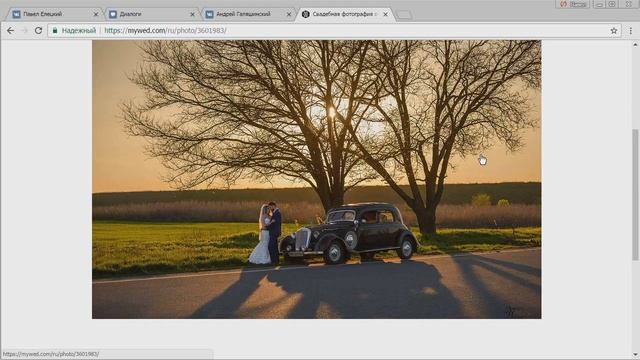Close the Свадебная фотография tab
This screenshot has height=360, width=640.
point(385,14)
